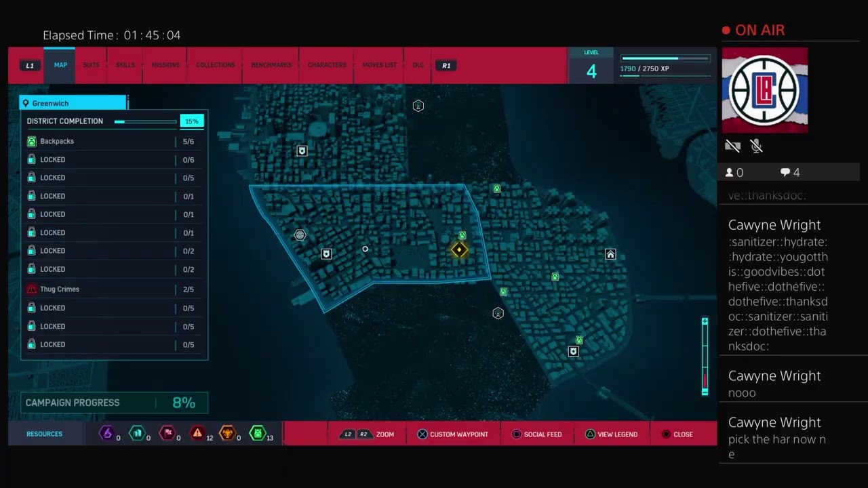Open the SOCIAL FEED

(x=536, y=434)
